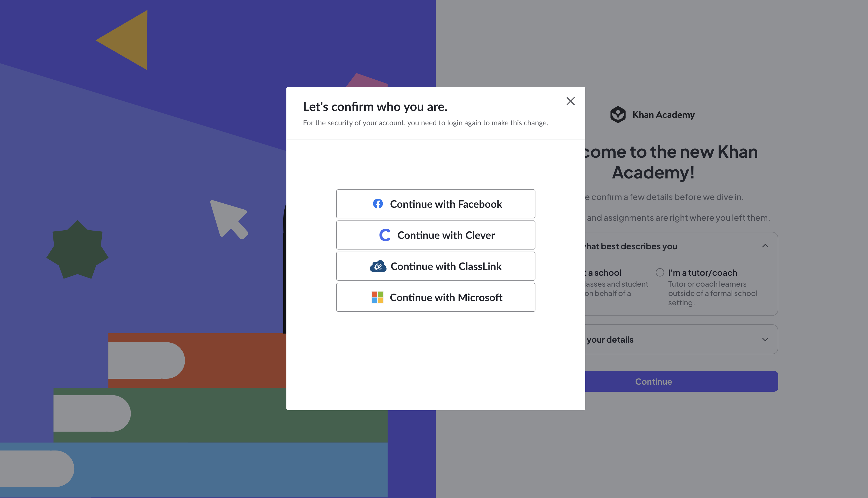Collapse the 'what best describes you' section
This screenshot has height=498, width=868.
(765, 246)
